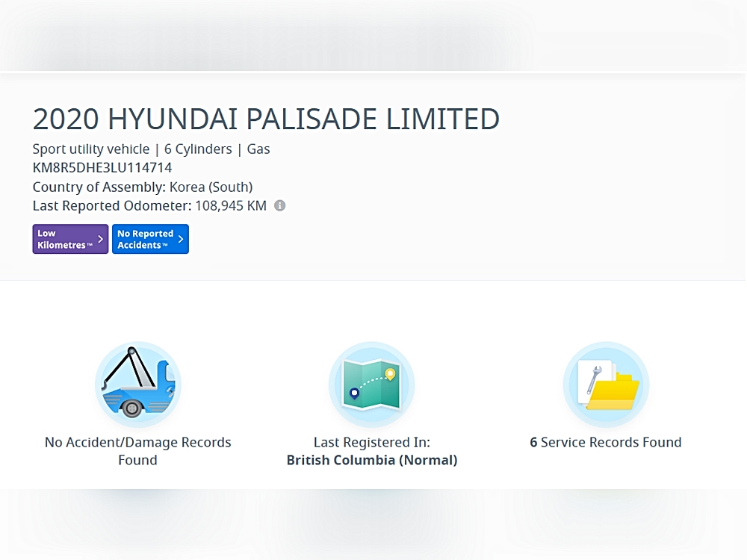747x560 pixels.
Task: Expand the chevron on No Reported Accidents badge
Action: (181, 239)
